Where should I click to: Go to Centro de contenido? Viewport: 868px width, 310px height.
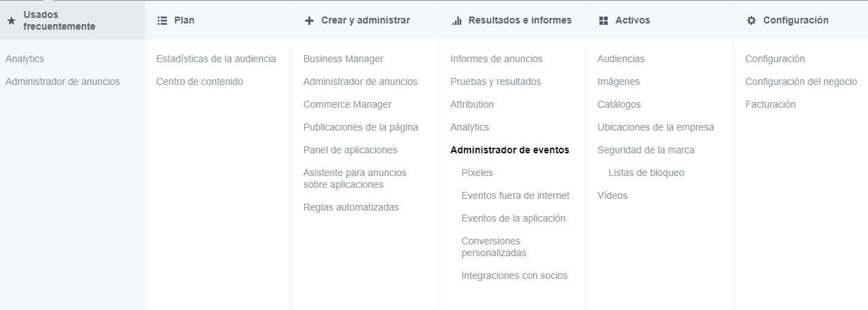click(200, 81)
